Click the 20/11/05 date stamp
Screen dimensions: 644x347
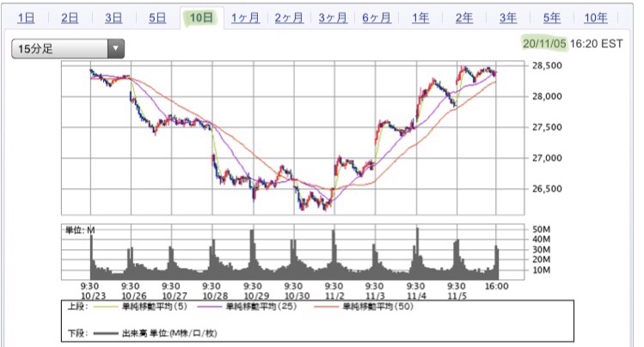coord(544,44)
